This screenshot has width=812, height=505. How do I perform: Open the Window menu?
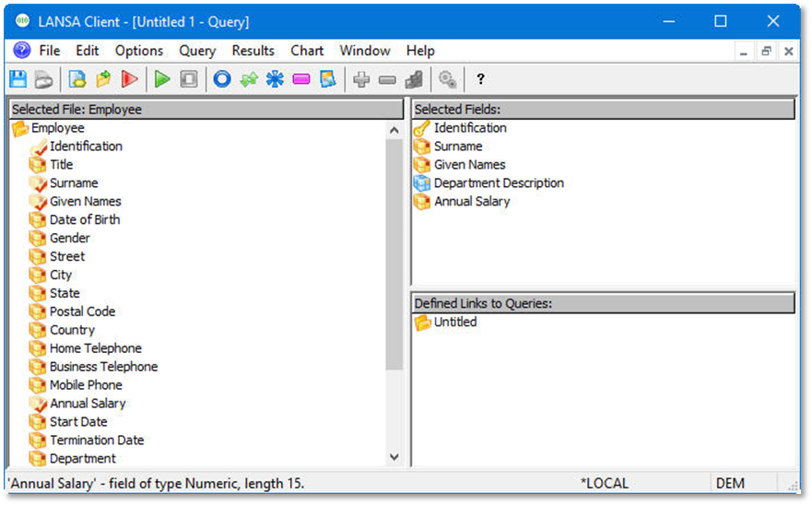[x=365, y=51]
